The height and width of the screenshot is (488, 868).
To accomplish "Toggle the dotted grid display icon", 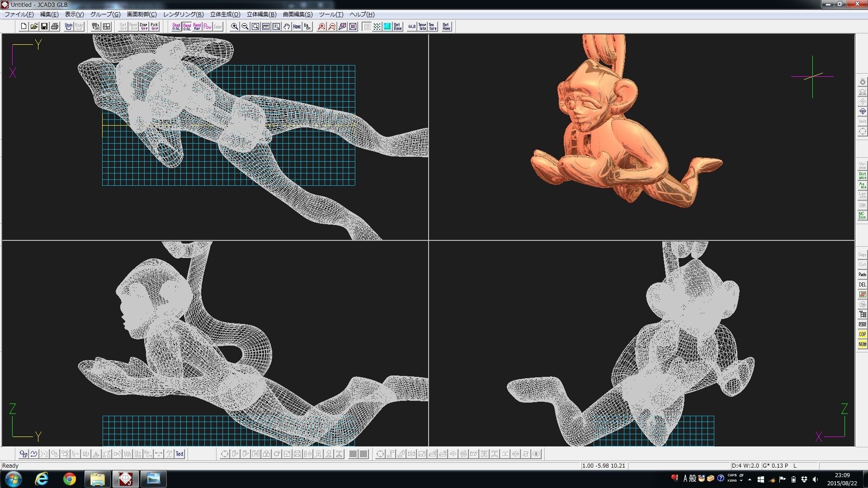I will [367, 27].
